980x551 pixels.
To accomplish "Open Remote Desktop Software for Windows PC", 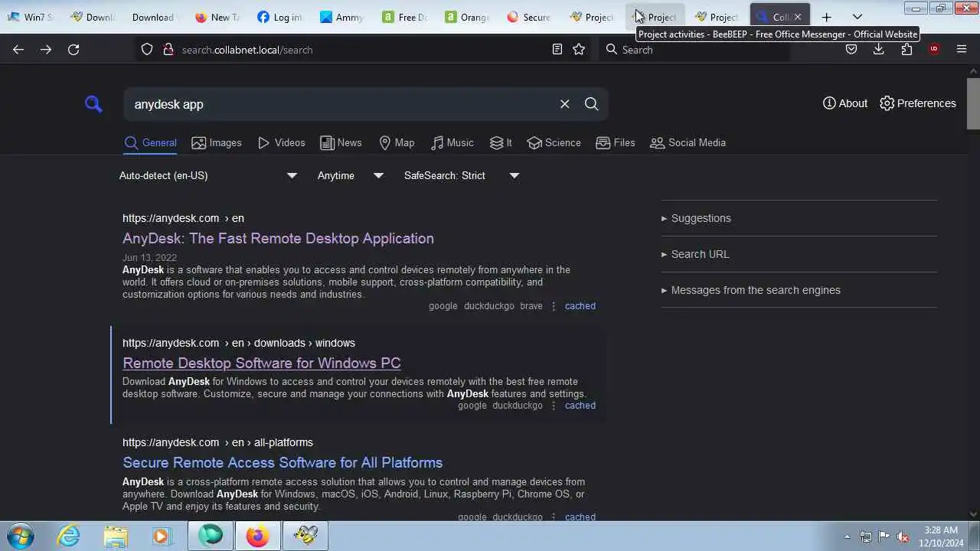I will (x=262, y=363).
